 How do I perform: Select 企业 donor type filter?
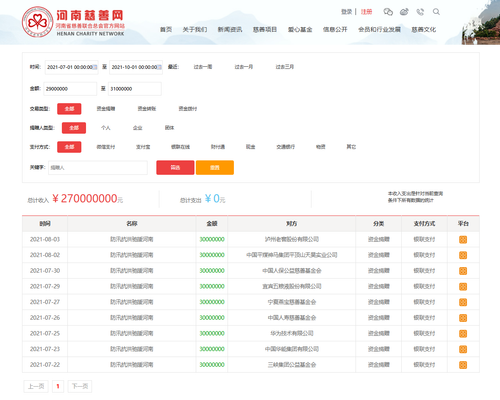[x=138, y=128]
